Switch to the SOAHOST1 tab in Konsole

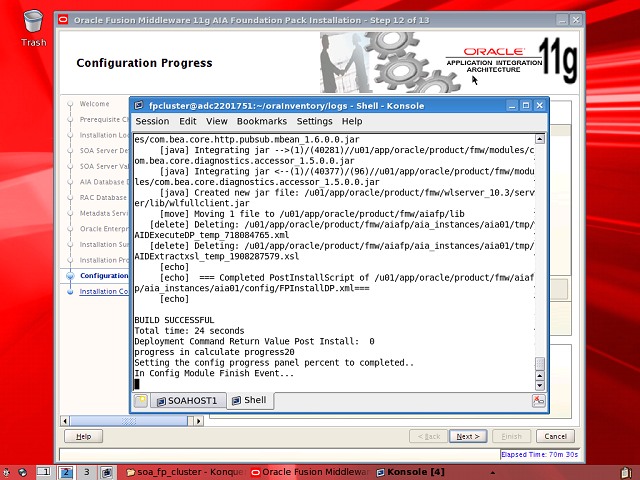(187, 401)
